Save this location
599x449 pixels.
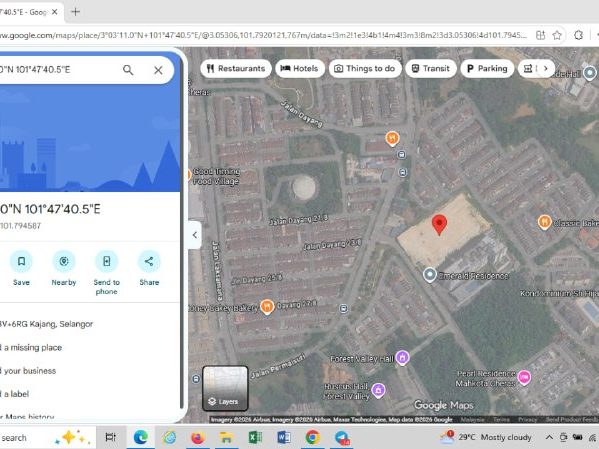[x=21, y=268]
